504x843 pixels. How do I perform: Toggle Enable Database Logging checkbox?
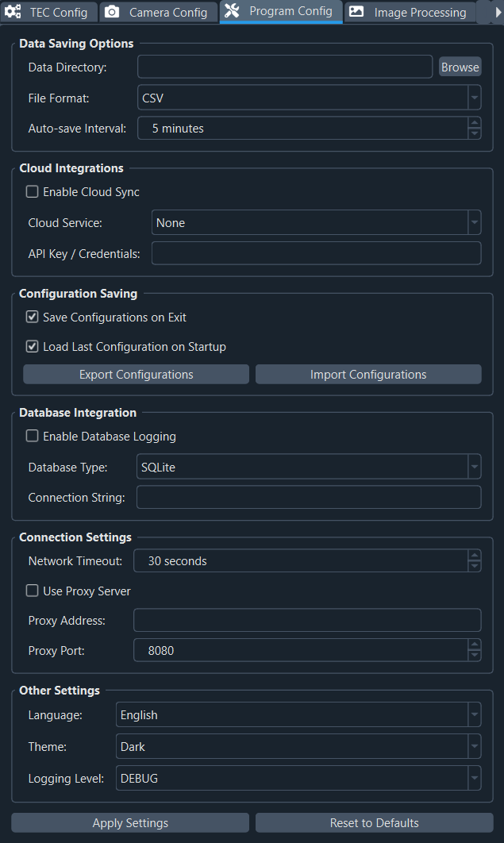point(33,436)
